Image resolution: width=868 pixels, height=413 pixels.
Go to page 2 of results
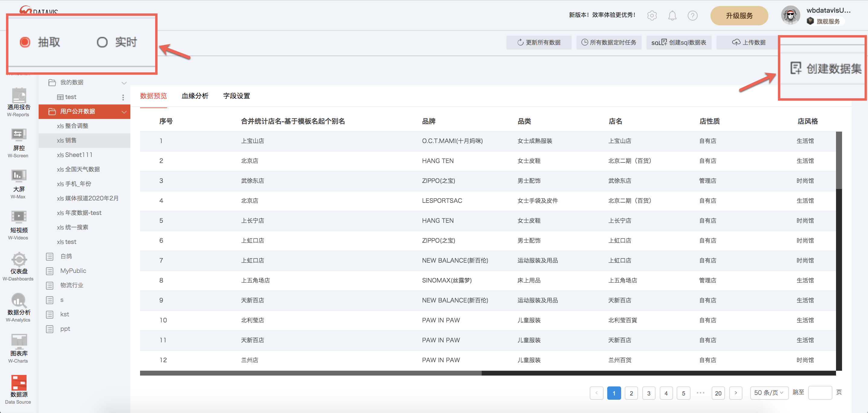tap(631, 393)
